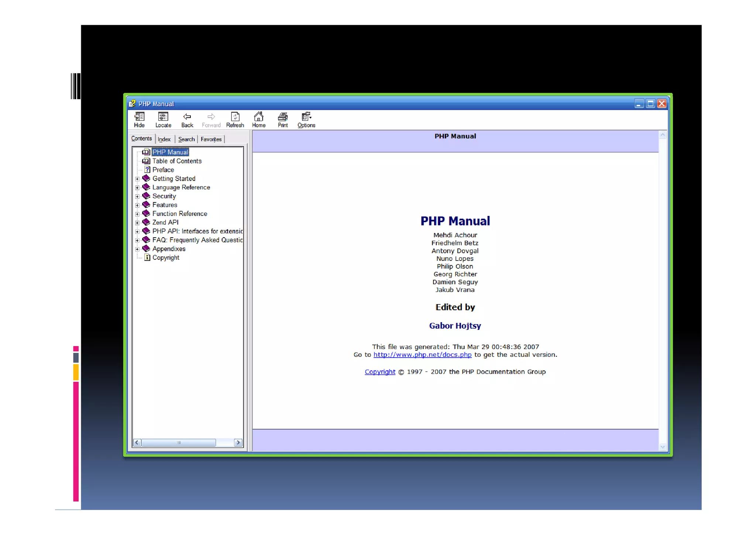Select Table of Contents in the tree
This screenshot has width=756, height=534.
(x=177, y=161)
